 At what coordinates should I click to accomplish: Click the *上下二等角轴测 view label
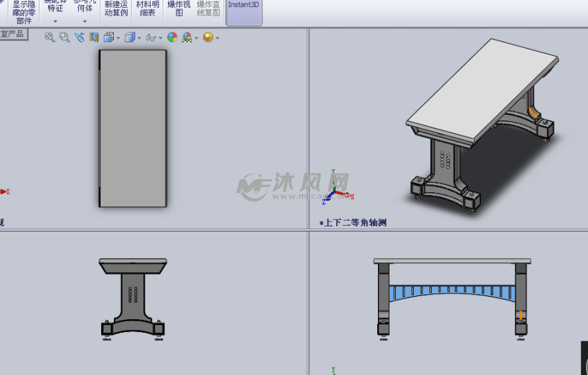[353, 223]
